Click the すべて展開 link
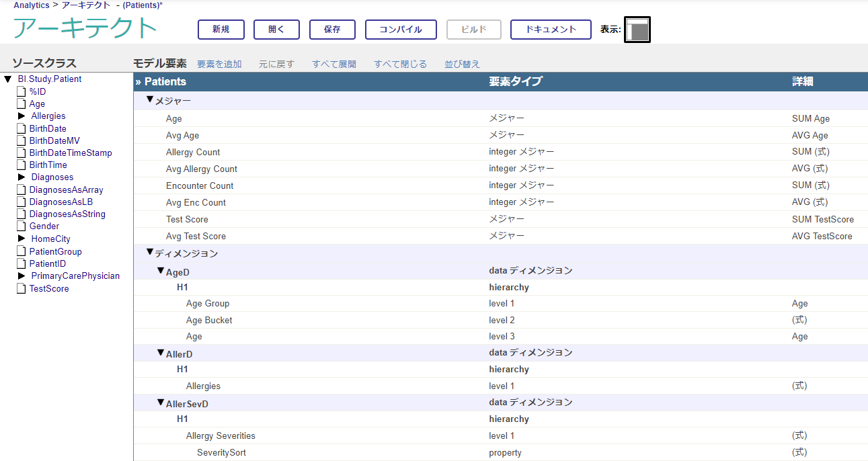This screenshot has width=868, height=461. (334, 65)
